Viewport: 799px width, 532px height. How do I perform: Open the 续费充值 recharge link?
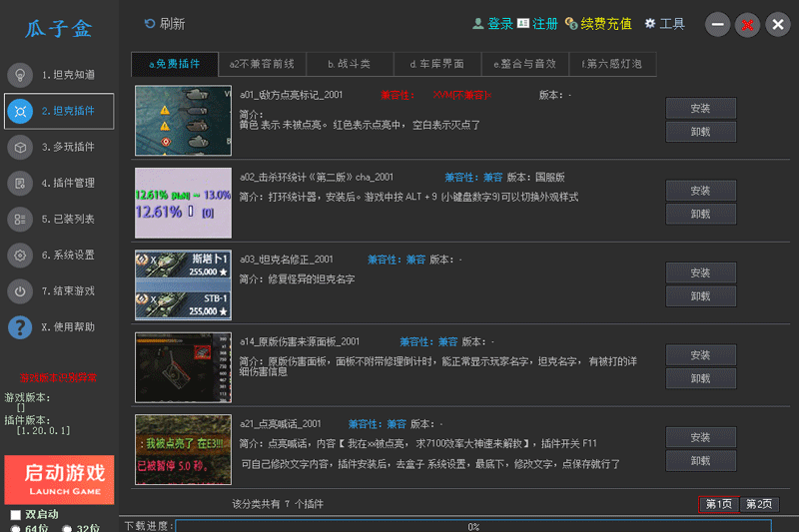coord(606,23)
